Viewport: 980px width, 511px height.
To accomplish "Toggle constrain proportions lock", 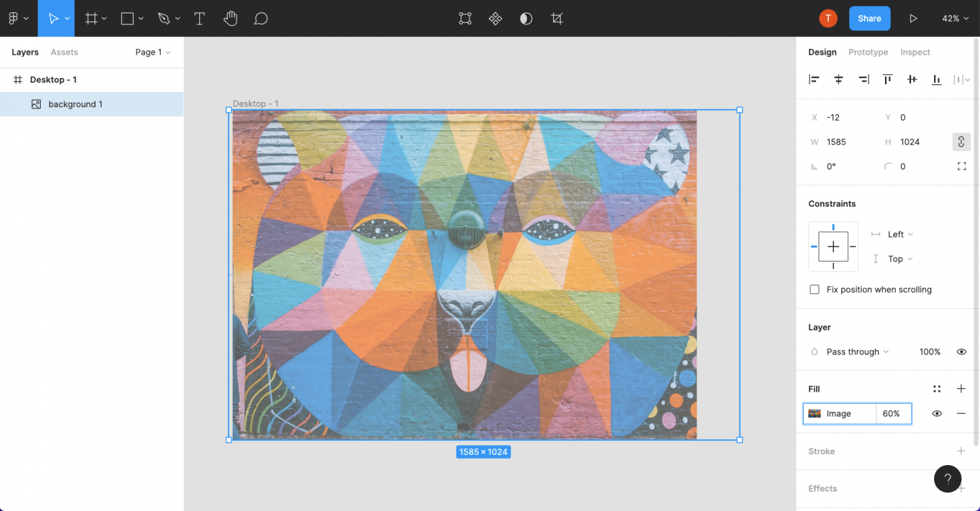I will point(961,142).
